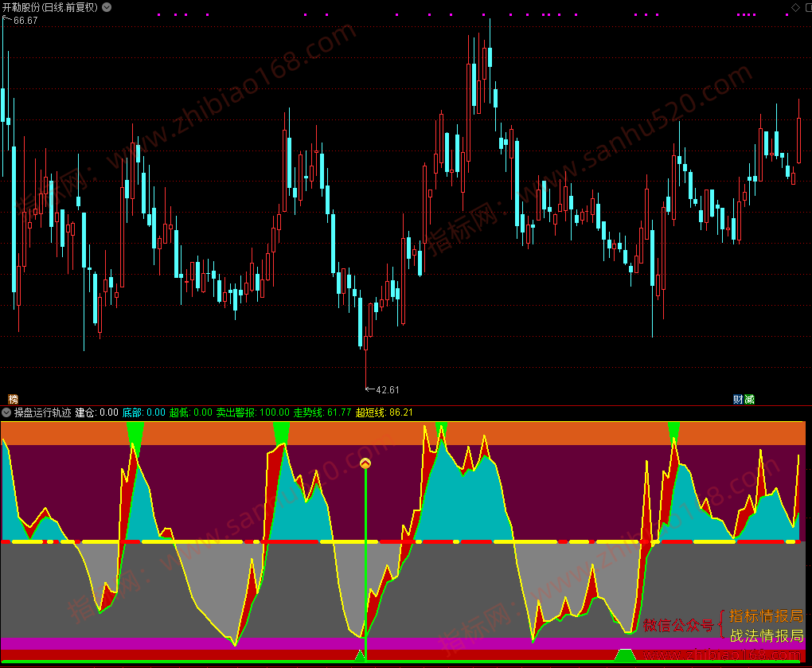Click the 财 financial info icon
Image resolution: width=812 pixels, height=668 pixels.
[739, 399]
